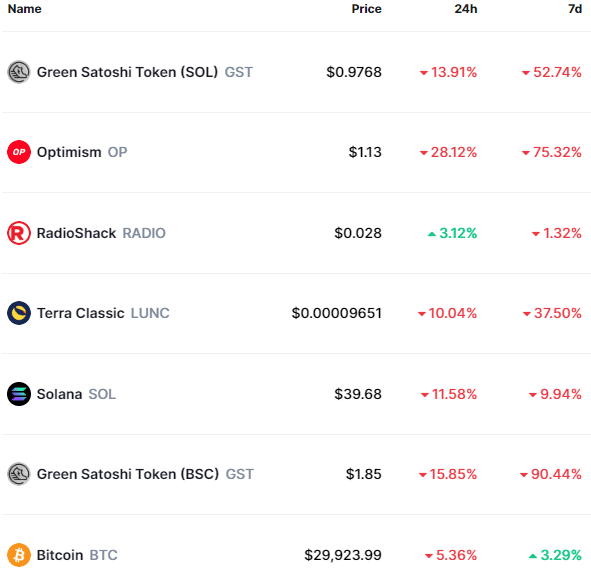Click RadioShack's green 24h up arrow
This screenshot has width=591, height=571.
click(x=432, y=234)
